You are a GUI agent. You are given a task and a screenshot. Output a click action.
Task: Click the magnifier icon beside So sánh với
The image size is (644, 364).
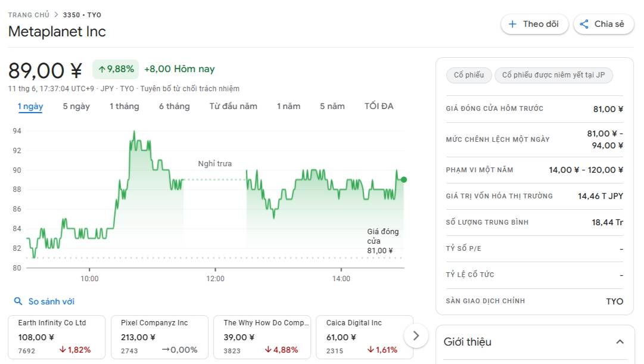coord(18,301)
